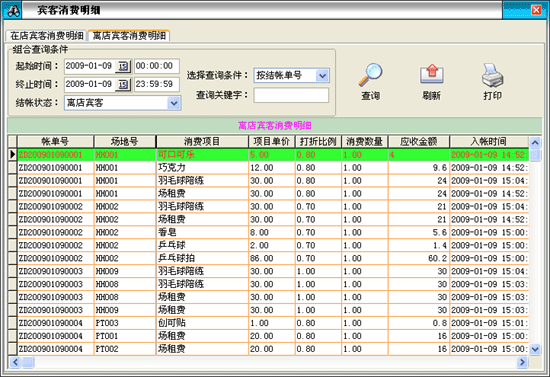Select the row selector for 乒乓球拍 row
This screenshot has width=550, height=377.
(x=13, y=258)
